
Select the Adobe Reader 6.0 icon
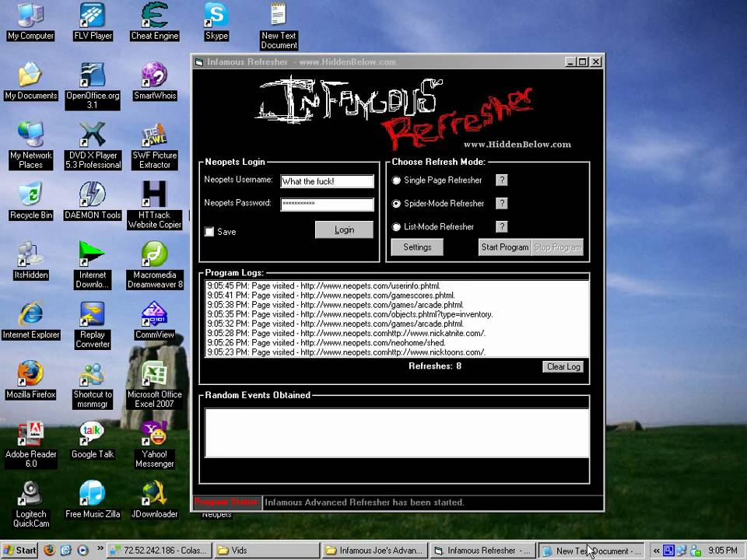[x=30, y=445]
